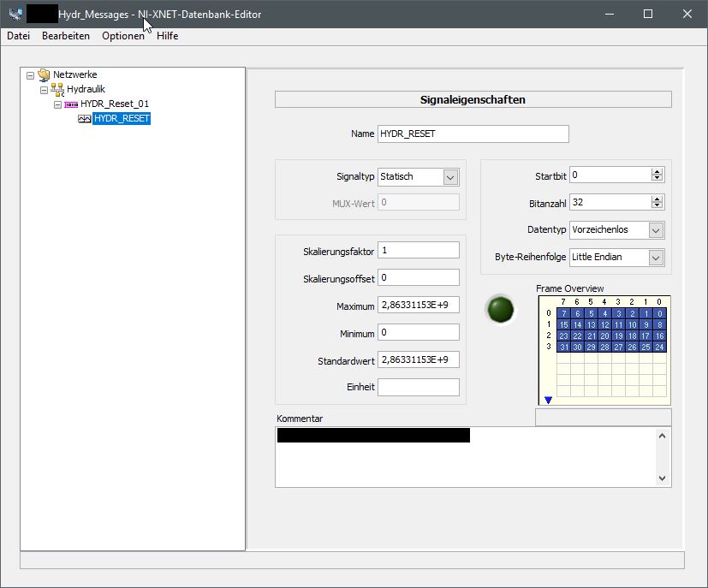Image resolution: width=708 pixels, height=588 pixels.
Task: Click the Netzwerke folder icon in tree
Action: pos(44,75)
